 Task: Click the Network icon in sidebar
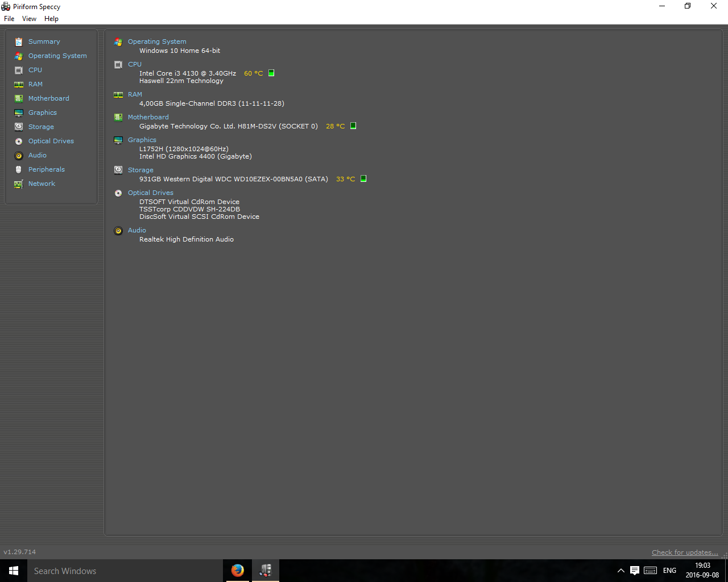coord(19,184)
